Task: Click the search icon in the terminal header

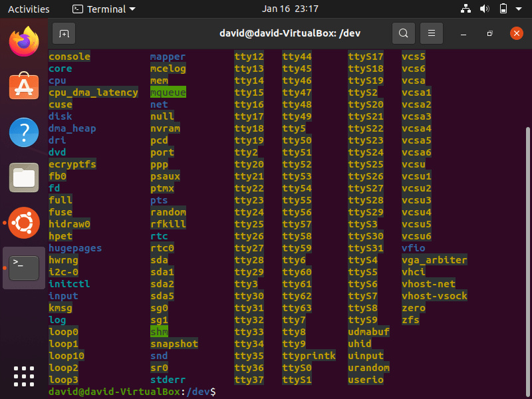Action: 403,33
